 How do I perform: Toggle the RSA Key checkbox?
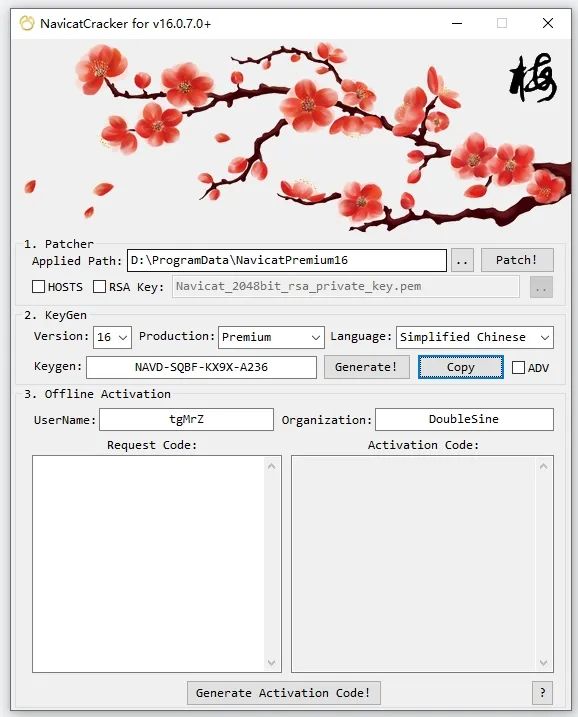(x=99, y=287)
